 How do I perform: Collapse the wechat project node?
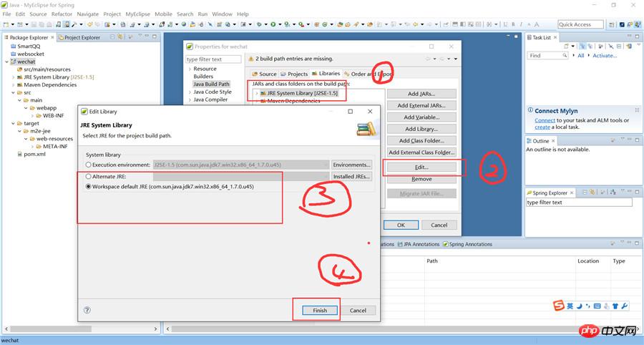(x=6, y=62)
